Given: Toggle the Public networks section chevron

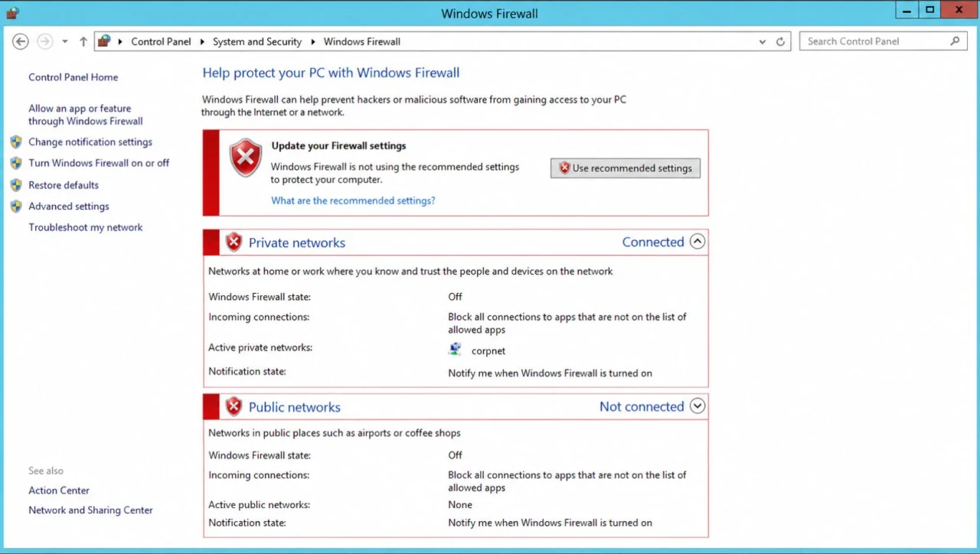Looking at the screenshot, I should click(697, 406).
